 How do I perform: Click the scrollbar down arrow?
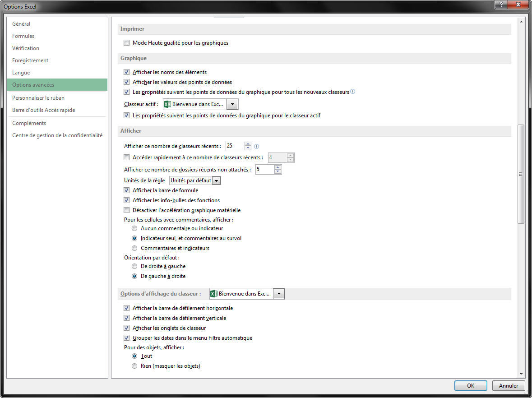521,374
